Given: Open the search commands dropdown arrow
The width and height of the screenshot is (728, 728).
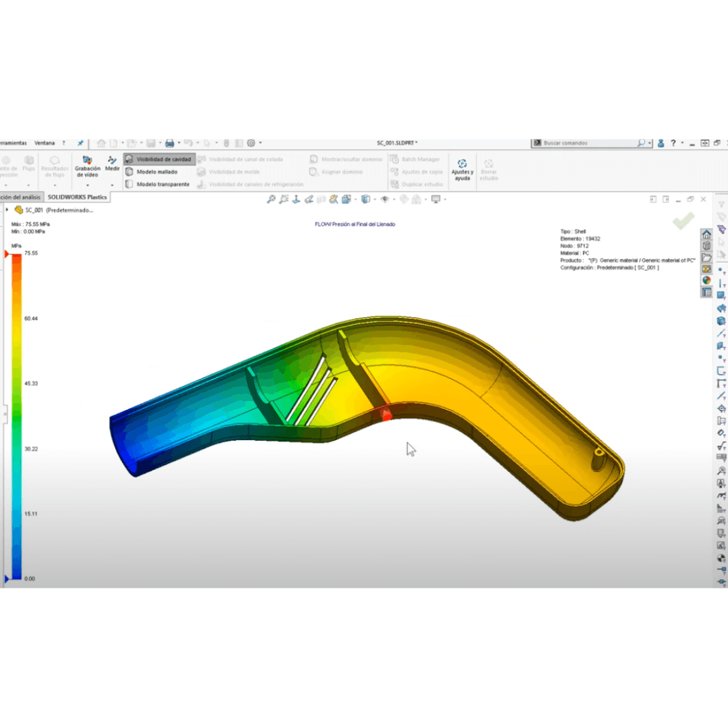Looking at the screenshot, I should tap(650, 143).
